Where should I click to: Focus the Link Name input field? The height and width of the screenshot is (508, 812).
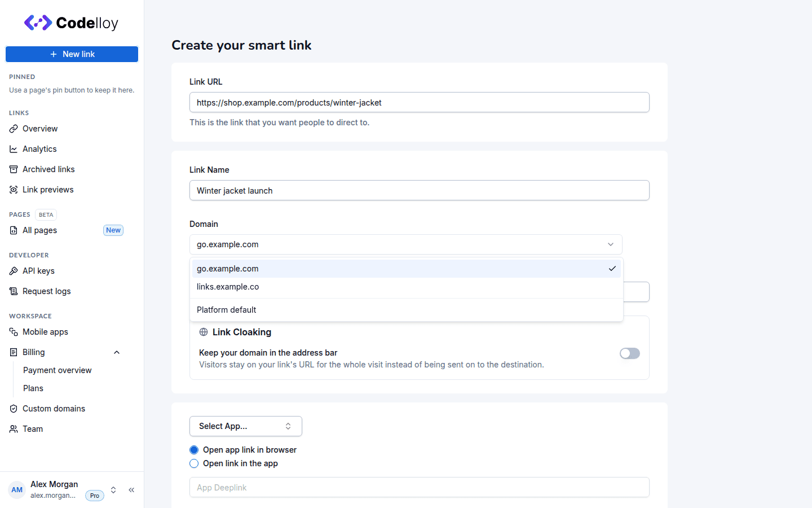click(x=420, y=190)
